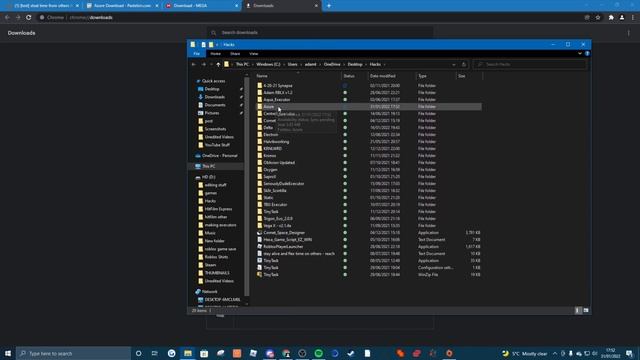Switch to the Download - MEGA tab

[202, 6]
